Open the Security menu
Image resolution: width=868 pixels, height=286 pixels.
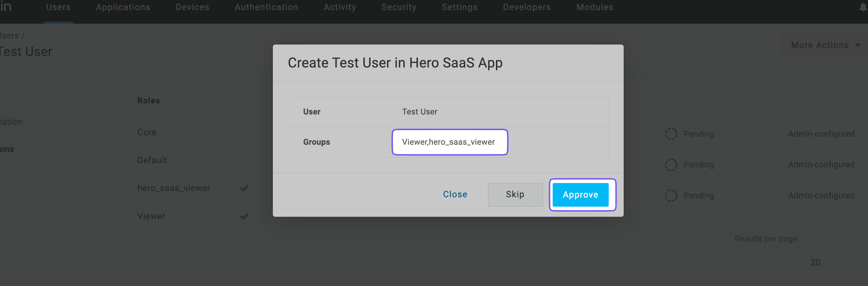pos(399,7)
